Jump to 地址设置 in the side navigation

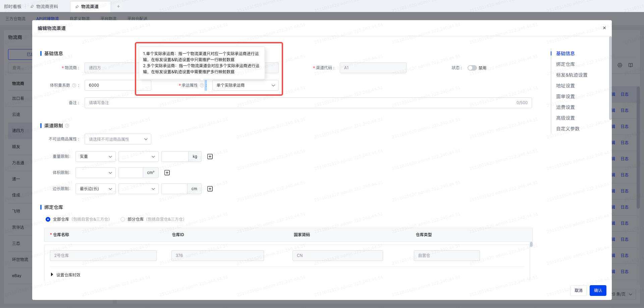pos(566,86)
